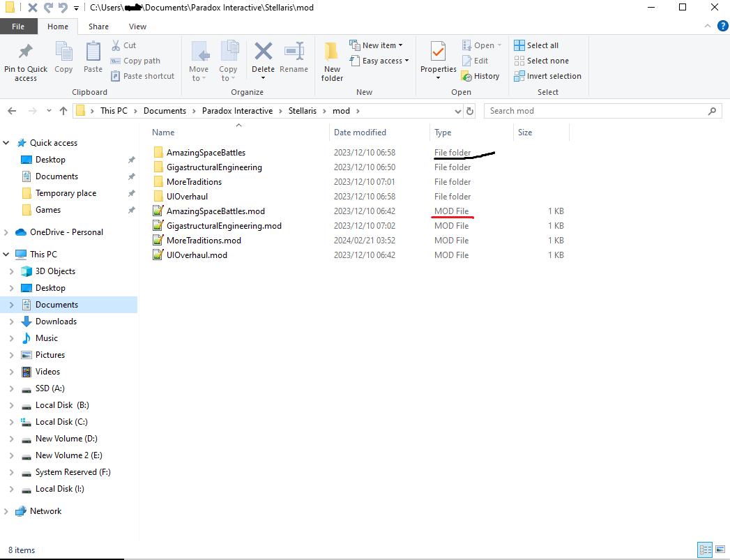Screen dimensions: 730x560
Task: Open the File menu tab
Action: [18, 27]
